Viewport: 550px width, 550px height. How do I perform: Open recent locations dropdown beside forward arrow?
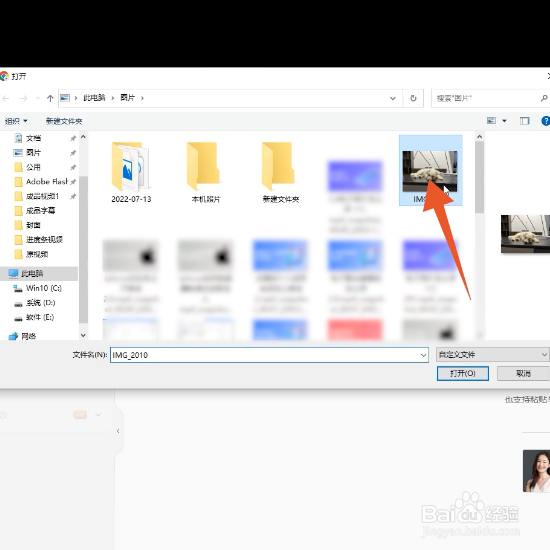pos(38,98)
